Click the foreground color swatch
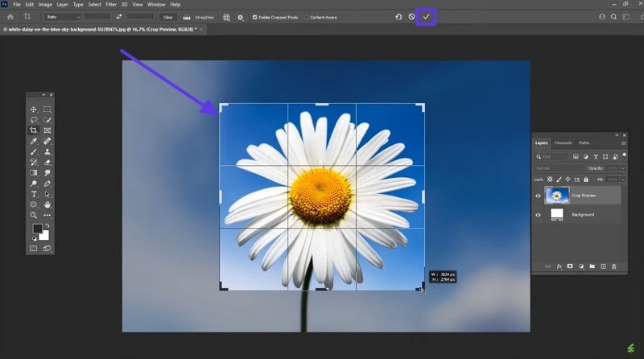Screen dimensions: 644x359 tap(37, 229)
